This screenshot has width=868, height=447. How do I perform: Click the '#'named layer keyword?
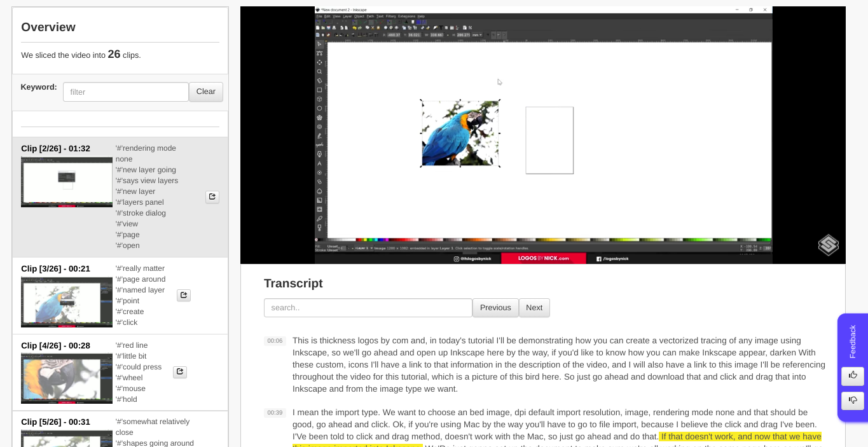pyautogui.click(x=140, y=290)
